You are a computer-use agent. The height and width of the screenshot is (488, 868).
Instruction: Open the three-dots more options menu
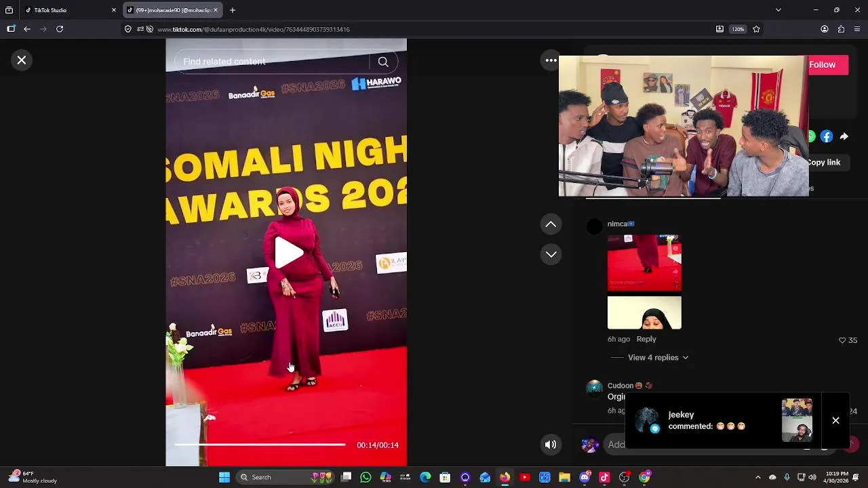coord(551,60)
